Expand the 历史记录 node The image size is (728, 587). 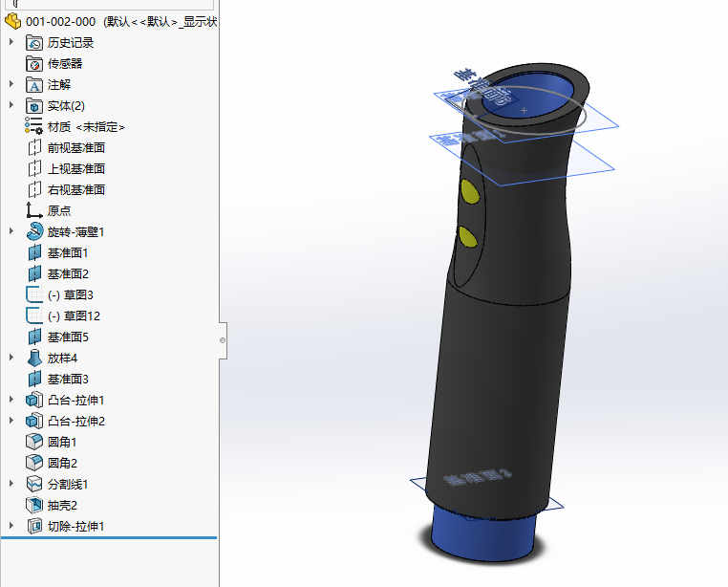pos(11,42)
